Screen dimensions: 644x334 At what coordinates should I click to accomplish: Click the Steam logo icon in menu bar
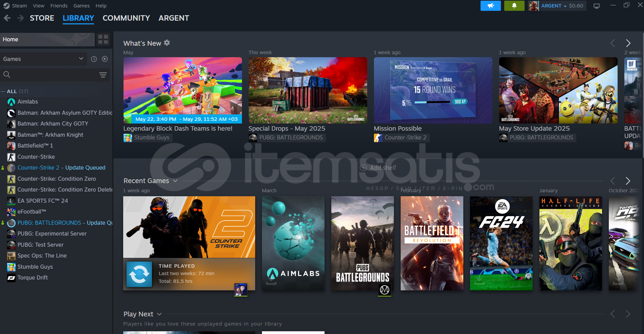click(x=6, y=6)
